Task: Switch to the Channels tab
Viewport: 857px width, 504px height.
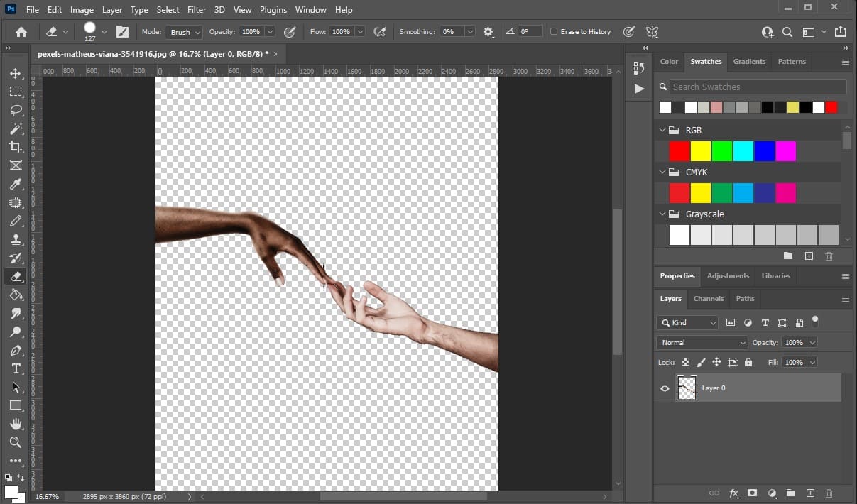Action: point(708,299)
